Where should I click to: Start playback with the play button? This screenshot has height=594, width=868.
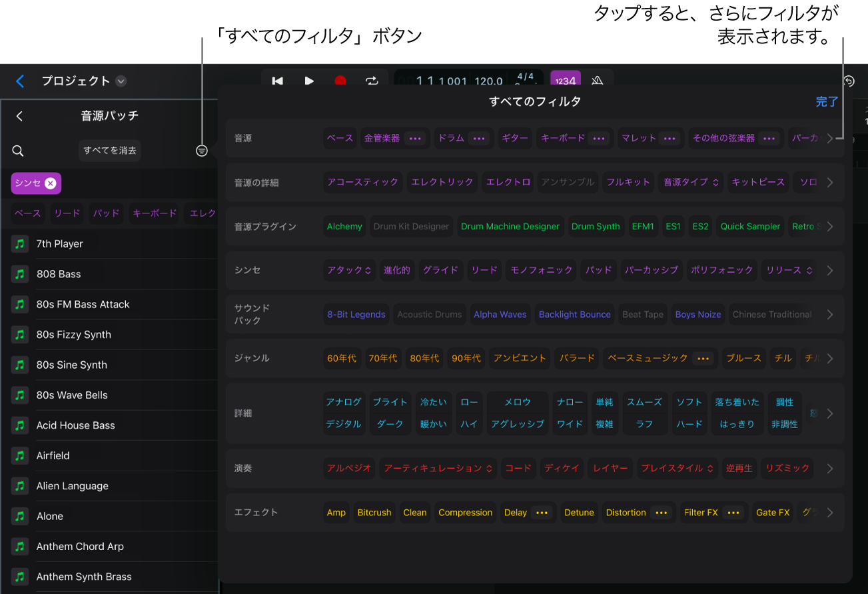point(309,81)
